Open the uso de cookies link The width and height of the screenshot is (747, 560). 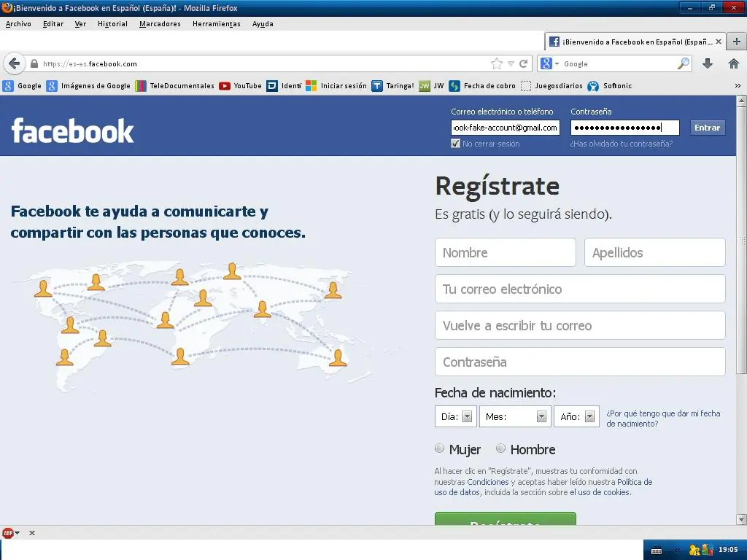[x=601, y=492]
